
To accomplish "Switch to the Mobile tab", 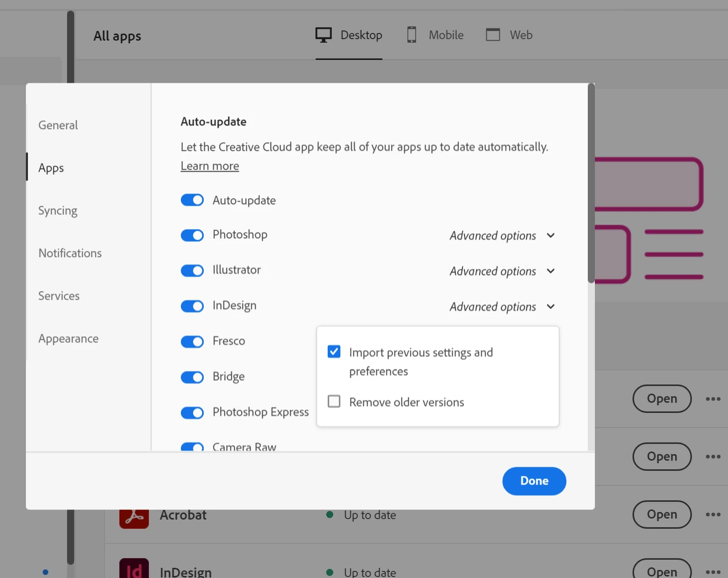I will [435, 35].
